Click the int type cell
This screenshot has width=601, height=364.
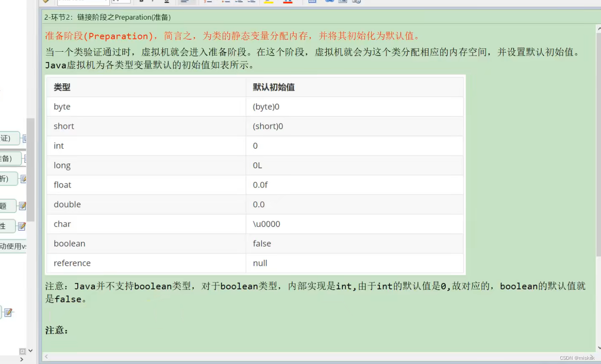click(147, 146)
